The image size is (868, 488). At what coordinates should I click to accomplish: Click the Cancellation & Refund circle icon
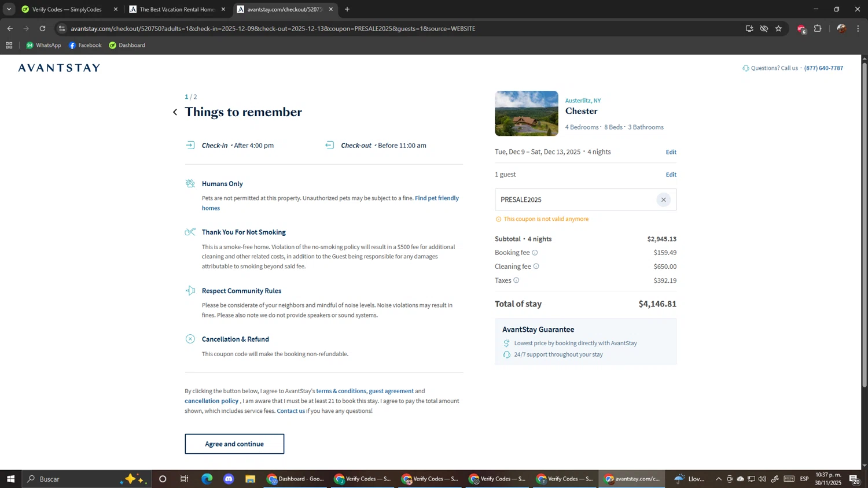tap(190, 339)
